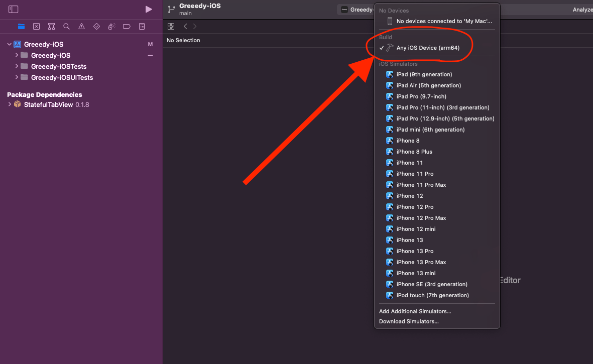
Task: Choose iPhone 12 Pro simulator
Action: point(437,207)
